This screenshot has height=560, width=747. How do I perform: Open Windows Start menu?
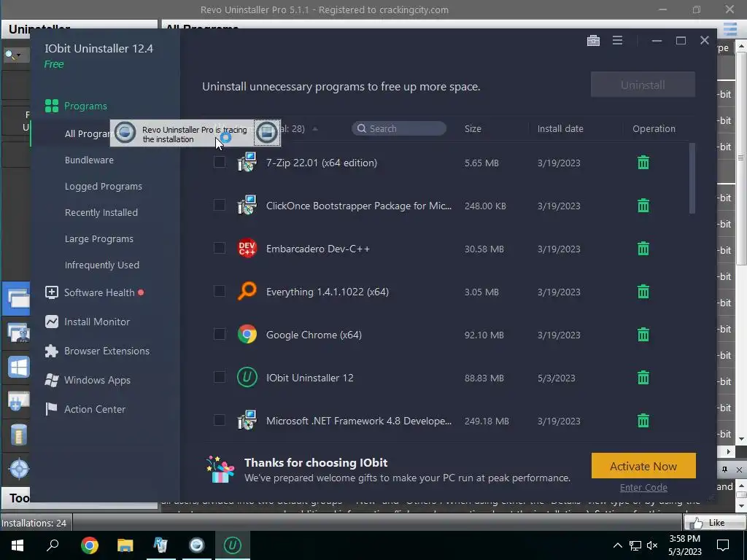pos(18,545)
